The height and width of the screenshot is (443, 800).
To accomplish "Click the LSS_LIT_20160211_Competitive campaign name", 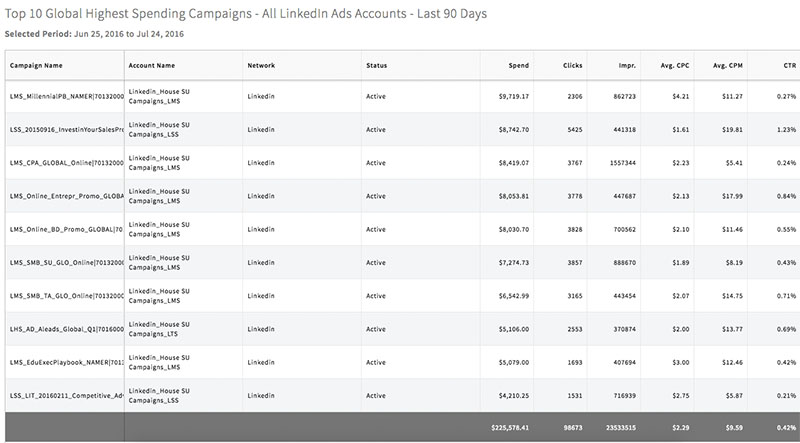I will pos(65,394).
